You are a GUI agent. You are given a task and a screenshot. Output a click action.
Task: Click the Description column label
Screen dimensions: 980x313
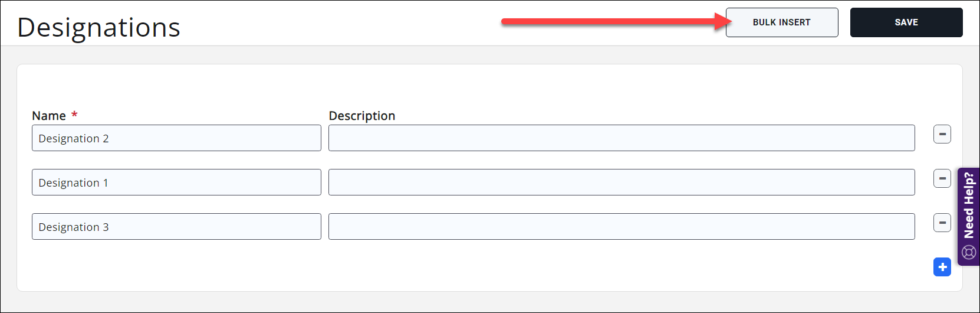pos(361,116)
